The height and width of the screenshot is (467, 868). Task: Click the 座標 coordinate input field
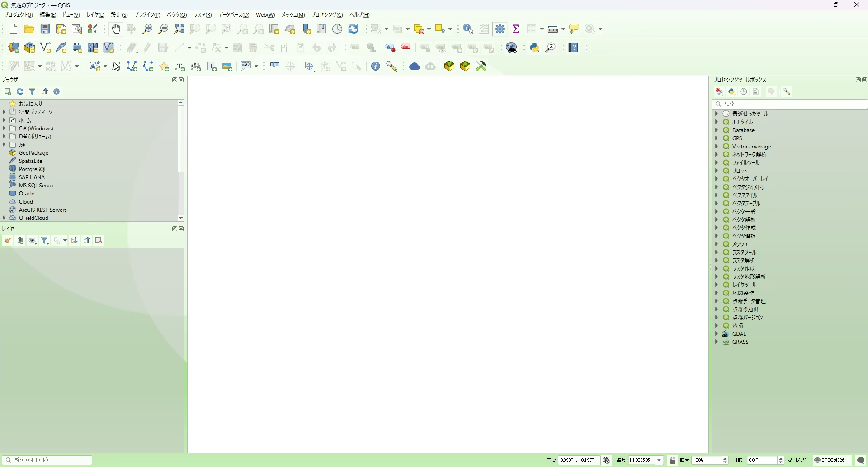tap(579, 461)
